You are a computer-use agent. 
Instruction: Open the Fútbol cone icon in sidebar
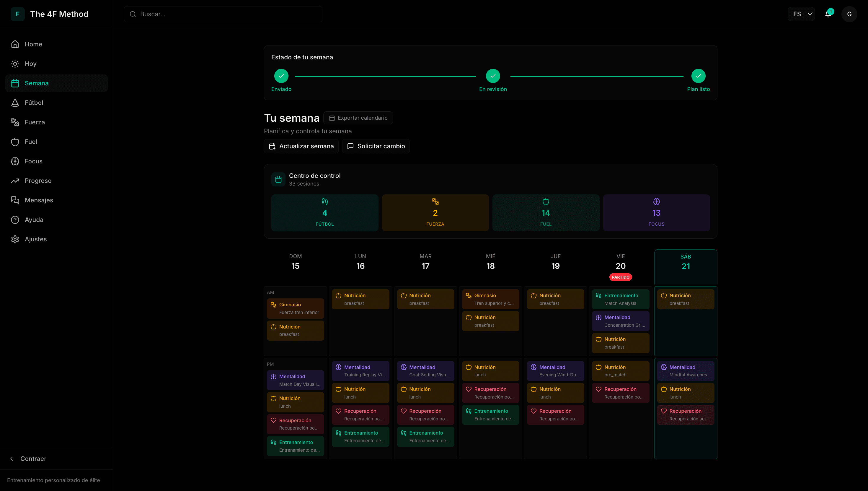(15, 103)
